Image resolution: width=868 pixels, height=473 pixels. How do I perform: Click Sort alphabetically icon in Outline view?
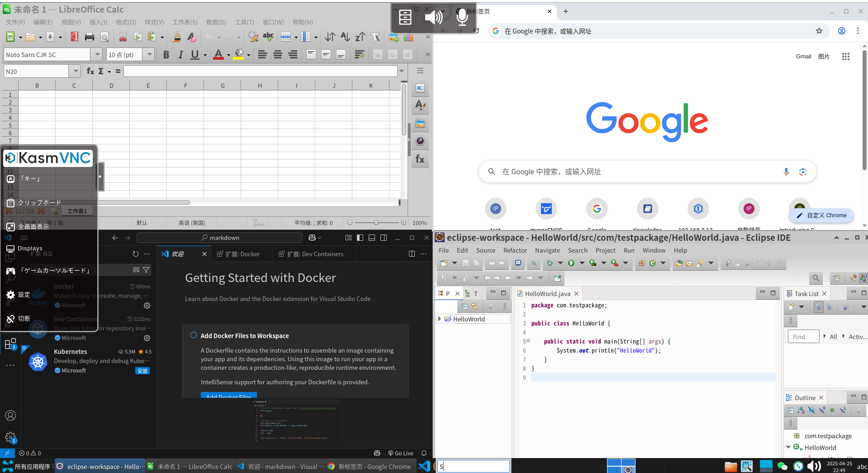pyautogui.click(x=801, y=411)
